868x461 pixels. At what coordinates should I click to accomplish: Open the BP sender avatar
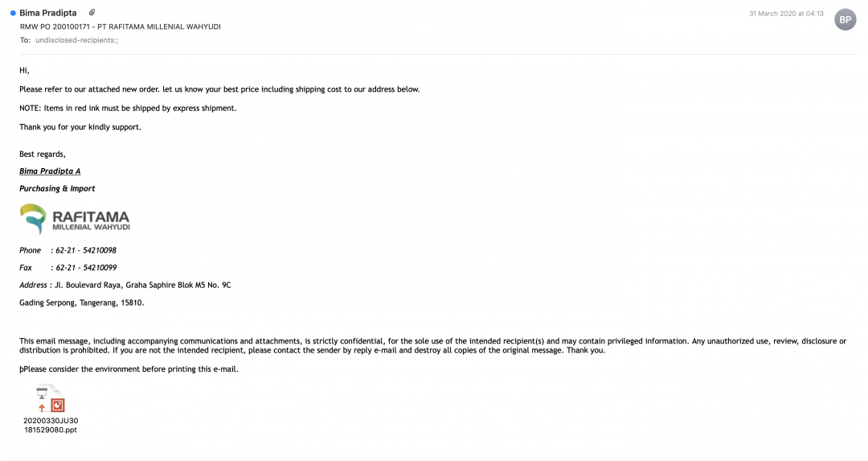pyautogui.click(x=845, y=19)
